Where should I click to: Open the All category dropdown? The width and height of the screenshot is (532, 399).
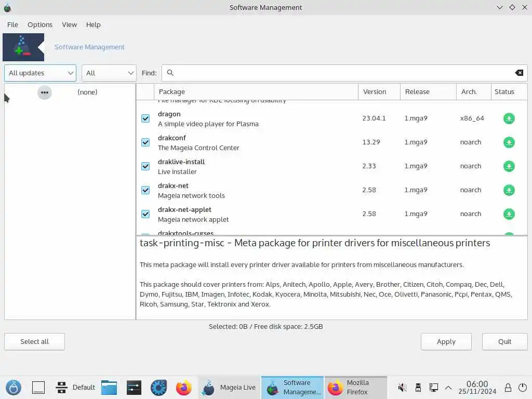(x=109, y=73)
